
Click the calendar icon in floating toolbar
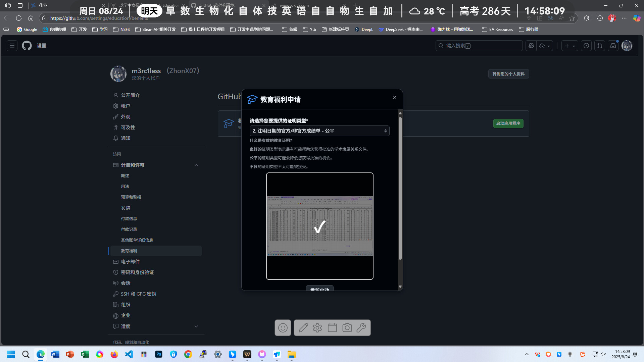pyautogui.click(x=332, y=328)
